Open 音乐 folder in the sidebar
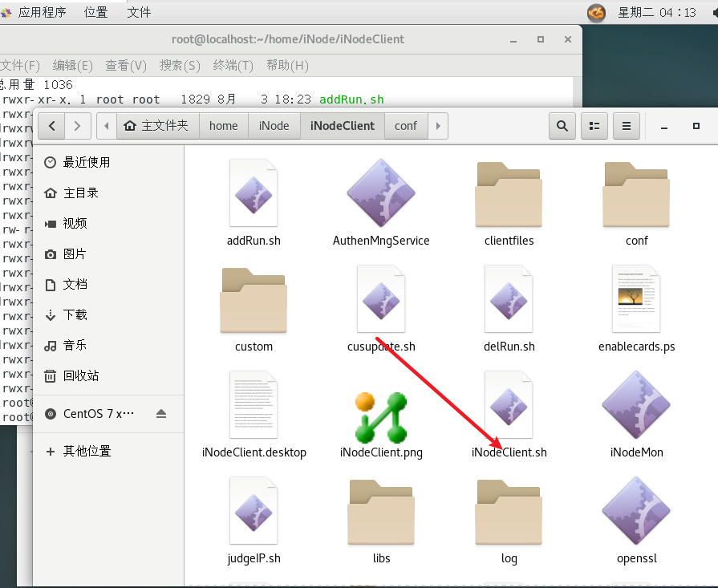718x588 pixels. [x=108, y=345]
